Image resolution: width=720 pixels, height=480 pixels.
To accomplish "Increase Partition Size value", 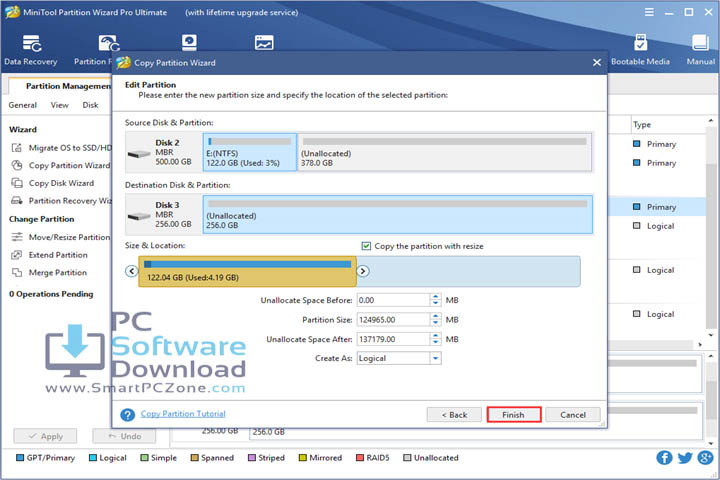I will pos(435,316).
